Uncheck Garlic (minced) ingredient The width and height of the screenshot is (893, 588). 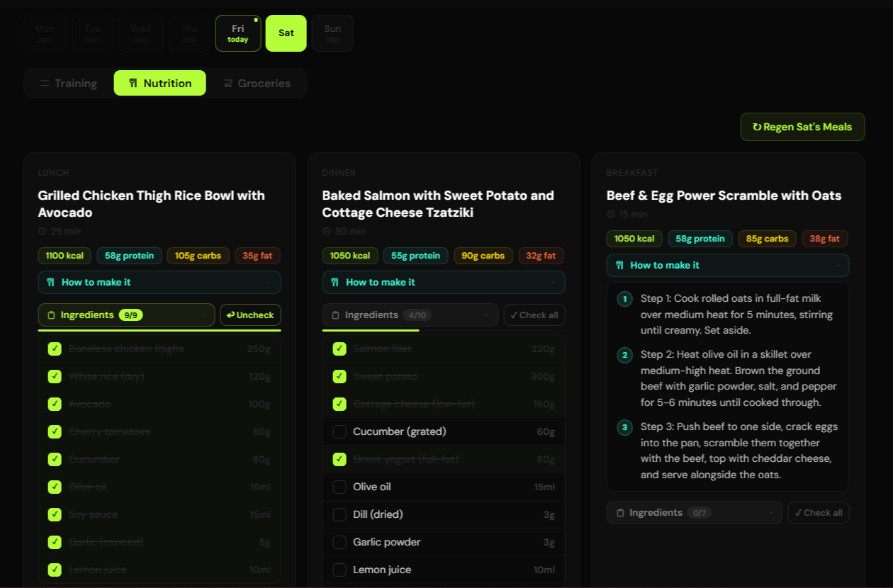pos(55,542)
